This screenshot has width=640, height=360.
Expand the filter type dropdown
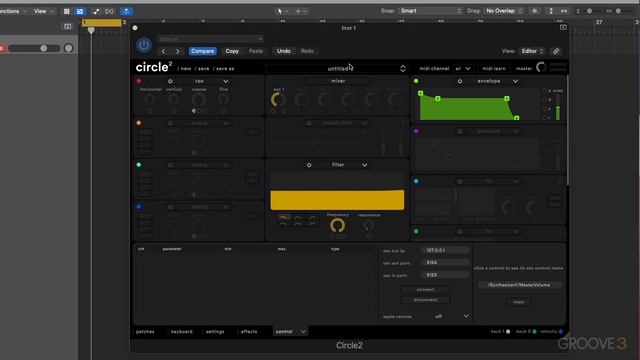(x=364, y=165)
